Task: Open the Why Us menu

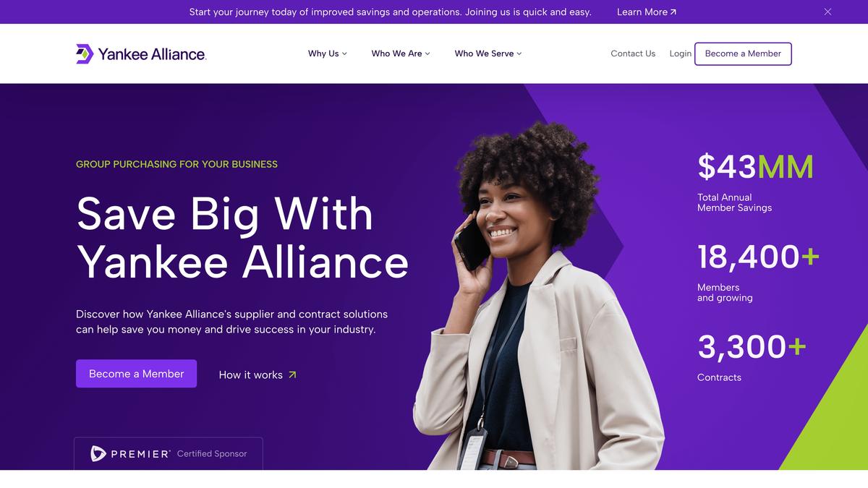Action: click(x=328, y=53)
